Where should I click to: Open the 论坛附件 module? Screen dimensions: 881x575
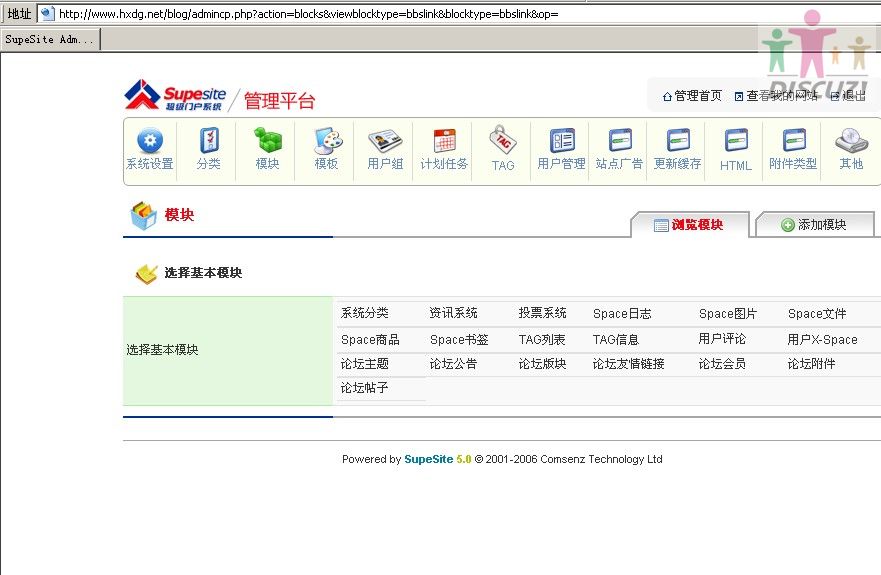click(x=811, y=364)
